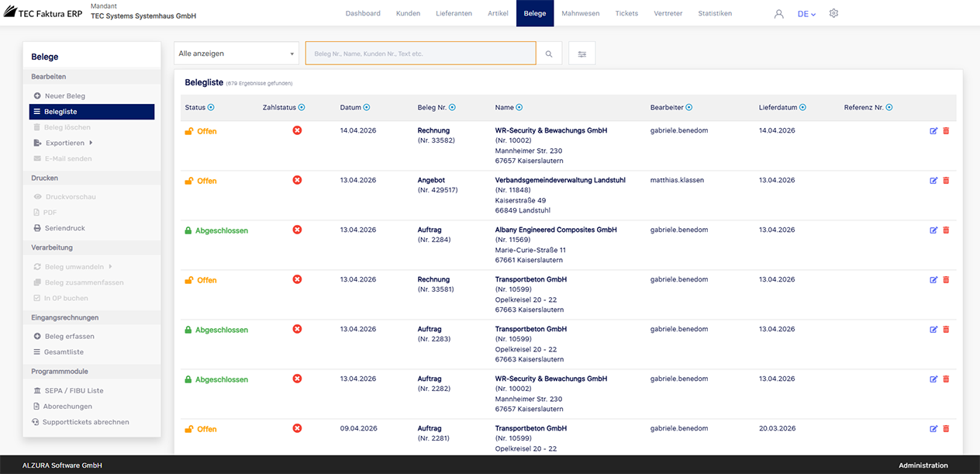Open the settings gear icon in header
The image size is (980, 474).
[x=833, y=13]
